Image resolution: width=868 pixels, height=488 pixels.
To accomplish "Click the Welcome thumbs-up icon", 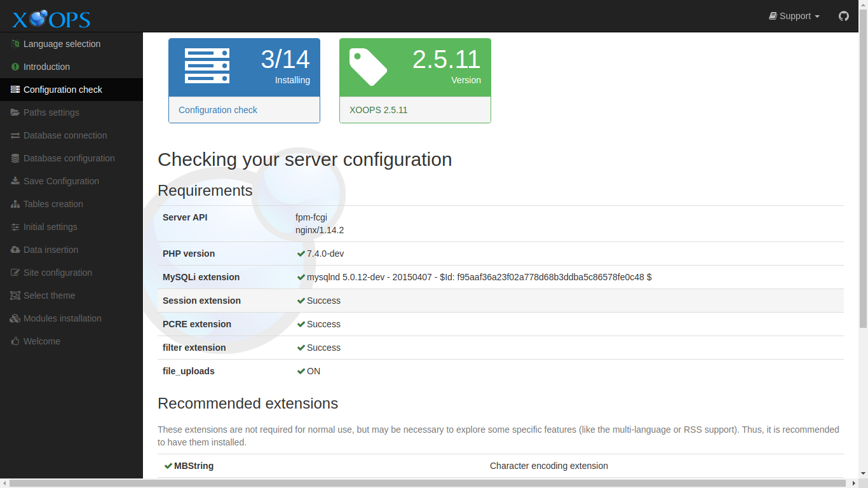I will point(15,341).
